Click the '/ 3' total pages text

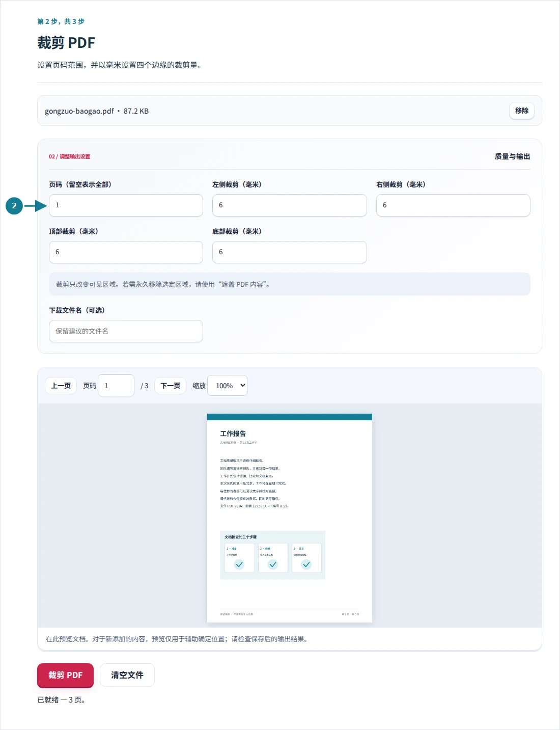(x=145, y=386)
